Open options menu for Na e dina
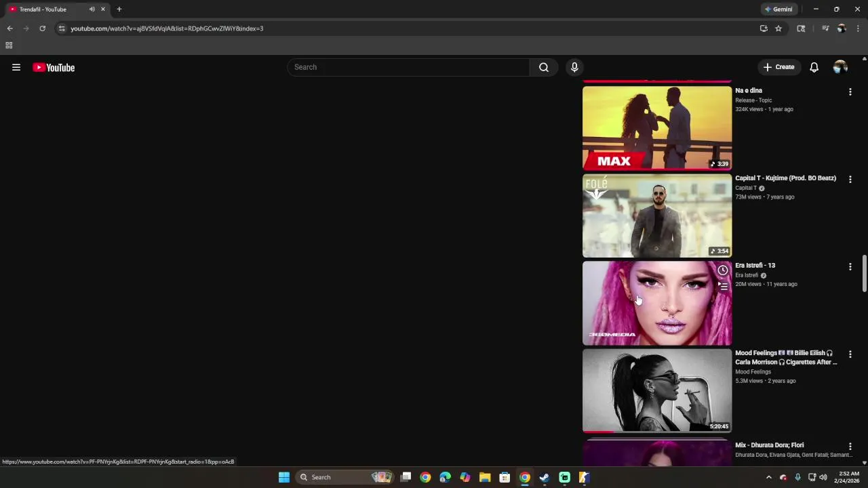Screen dimensions: 868x488 point(850,91)
